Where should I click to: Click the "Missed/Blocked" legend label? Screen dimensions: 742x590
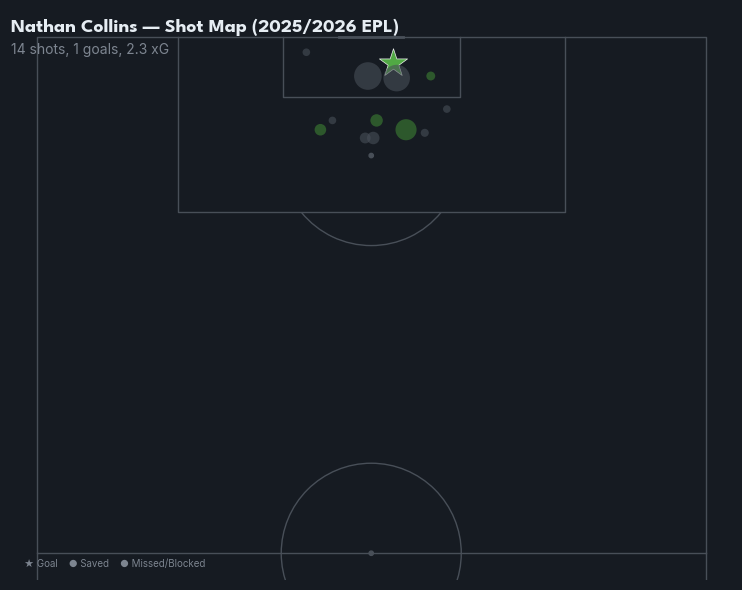pos(168,564)
